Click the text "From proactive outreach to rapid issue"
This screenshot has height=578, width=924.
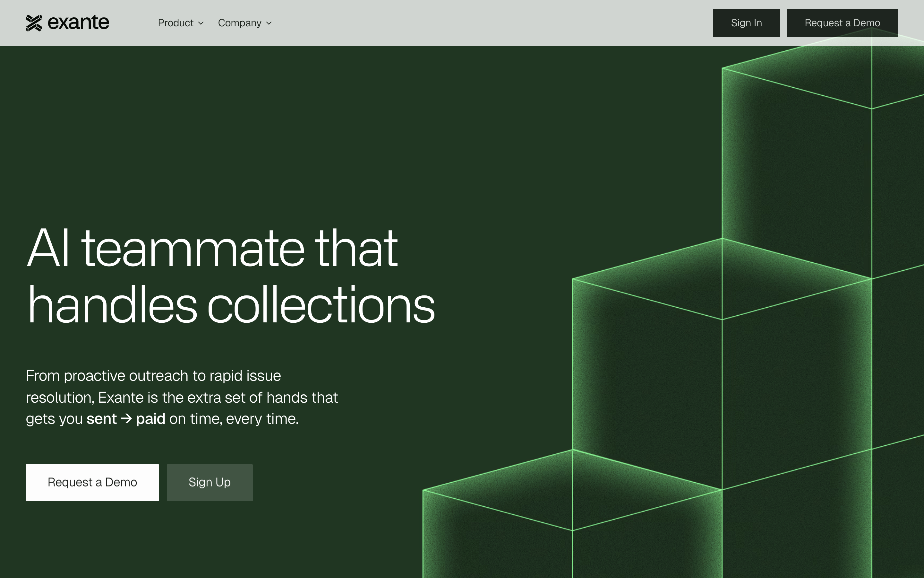point(153,376)
